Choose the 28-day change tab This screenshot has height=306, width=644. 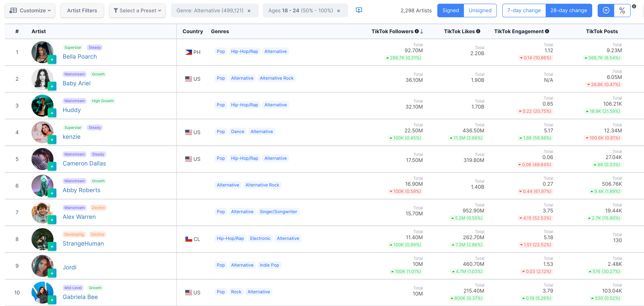(x=568, y=11)
